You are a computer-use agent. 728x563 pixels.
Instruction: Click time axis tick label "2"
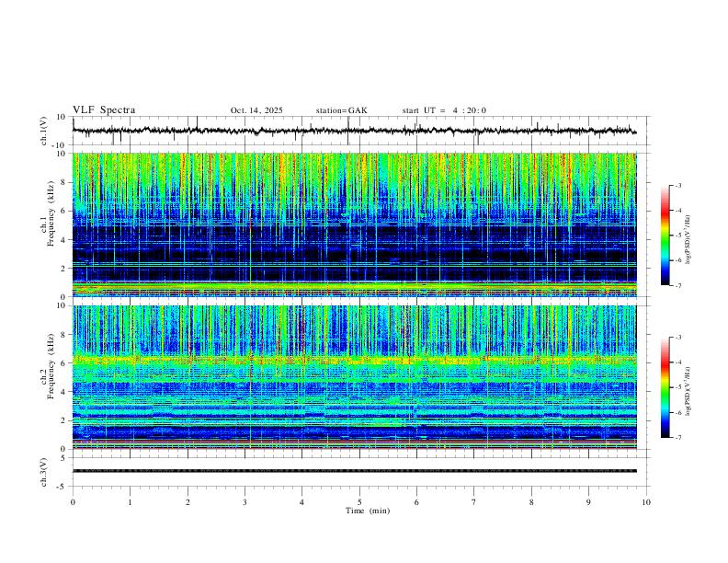click(x=188, y=502)
